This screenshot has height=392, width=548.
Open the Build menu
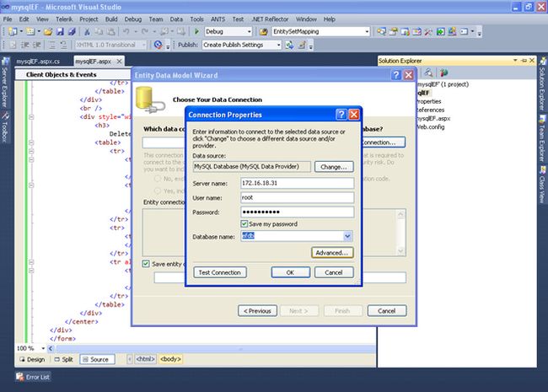tap(111, 19)
